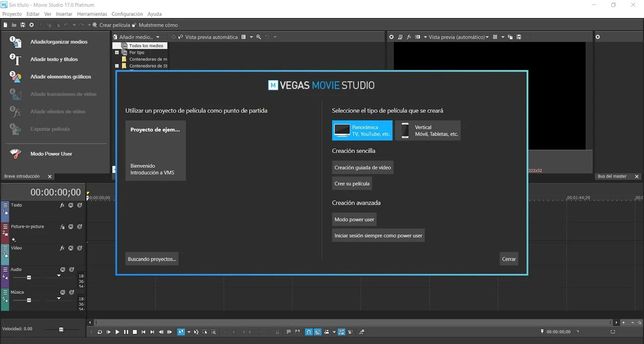The width and height of the screenshot is (644, 344).
Task: Click the Cerrar button in the dialog
Action: (509, 259)
